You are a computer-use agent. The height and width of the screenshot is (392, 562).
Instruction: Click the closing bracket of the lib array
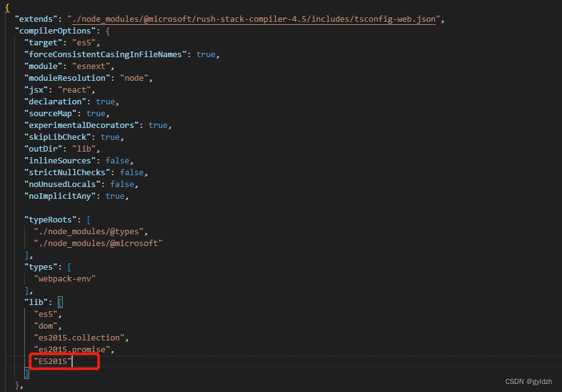[26, 373]
